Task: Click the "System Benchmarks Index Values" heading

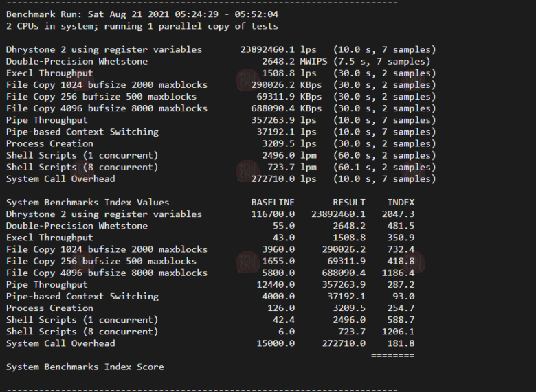Action: coord(87,203)
